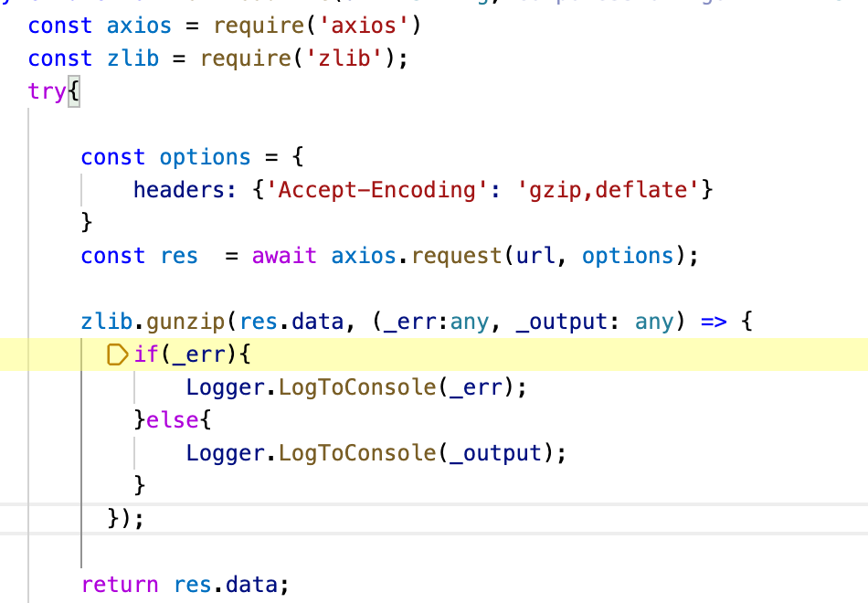Screen dimensions: 868x603
Task: Click the axios identifier in const axios
Action: pyautogui.click(x=139, y=26)
